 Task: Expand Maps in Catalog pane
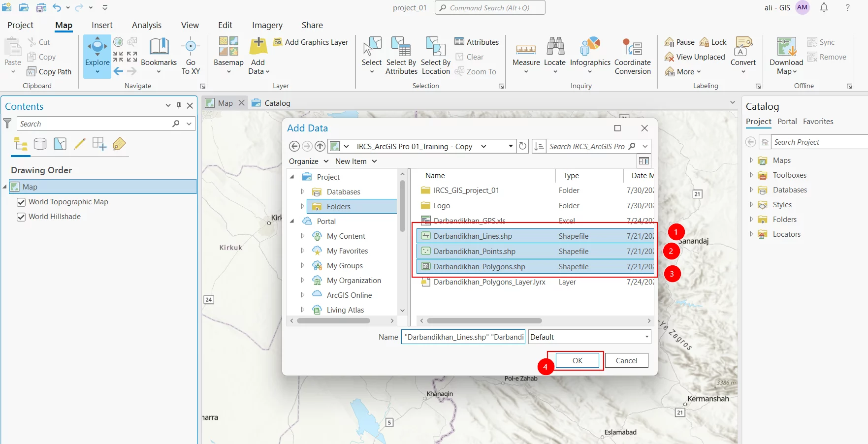click(x=751, y=160)
